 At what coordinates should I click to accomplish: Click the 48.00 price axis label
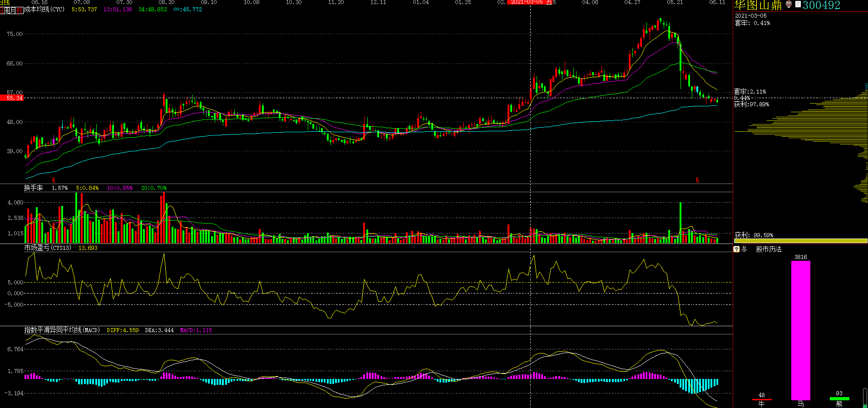15,122
